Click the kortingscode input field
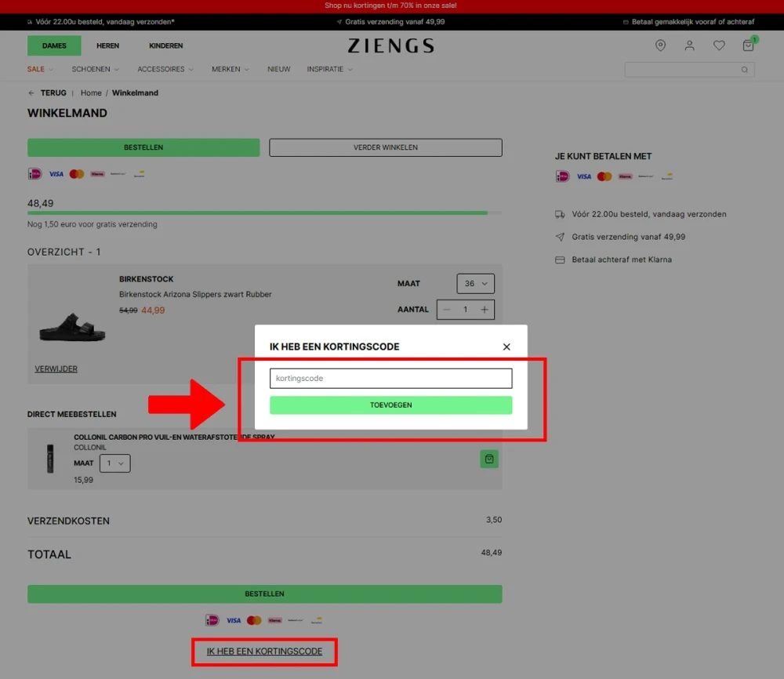The width and height of the screenshot is (784, 679). click(x=391, y=379)
